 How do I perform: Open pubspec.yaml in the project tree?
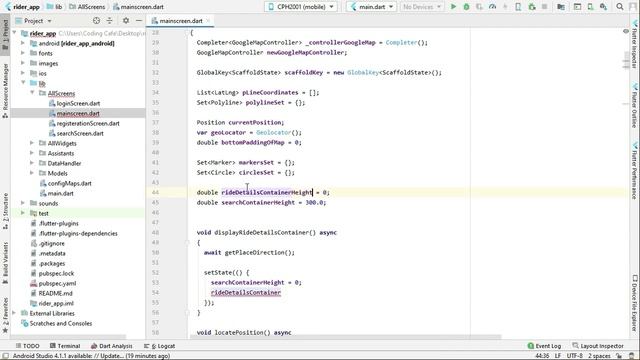click(57, 283)
